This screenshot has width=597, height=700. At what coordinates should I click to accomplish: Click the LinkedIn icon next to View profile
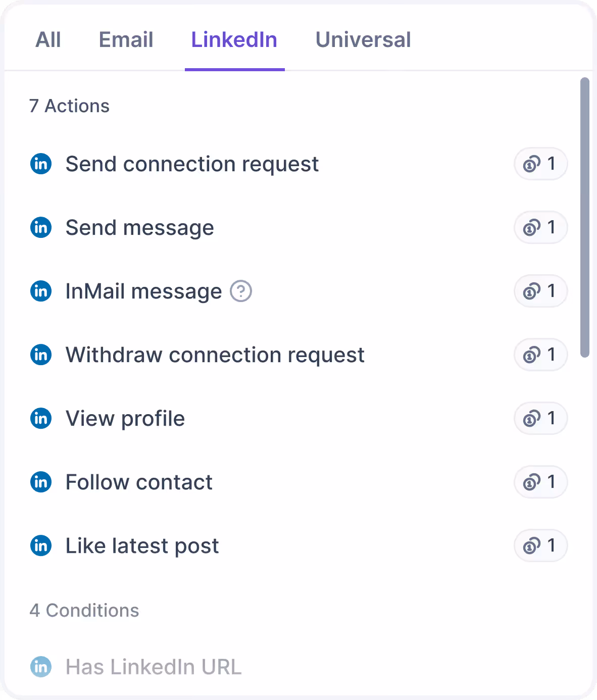point(41,419)
